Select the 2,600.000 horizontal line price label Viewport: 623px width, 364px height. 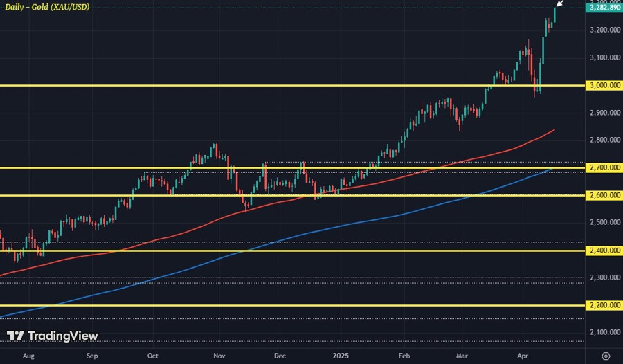point(604,195)
